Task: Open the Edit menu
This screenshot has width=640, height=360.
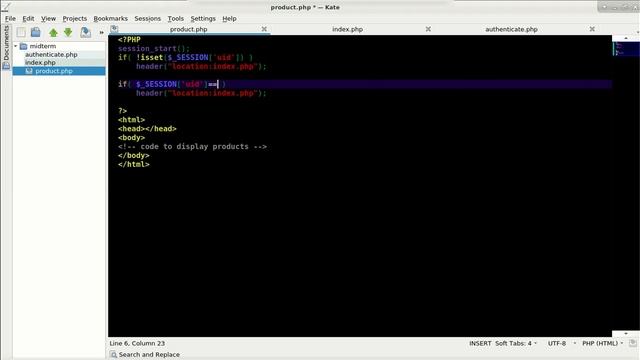Action: coord(28,18)
